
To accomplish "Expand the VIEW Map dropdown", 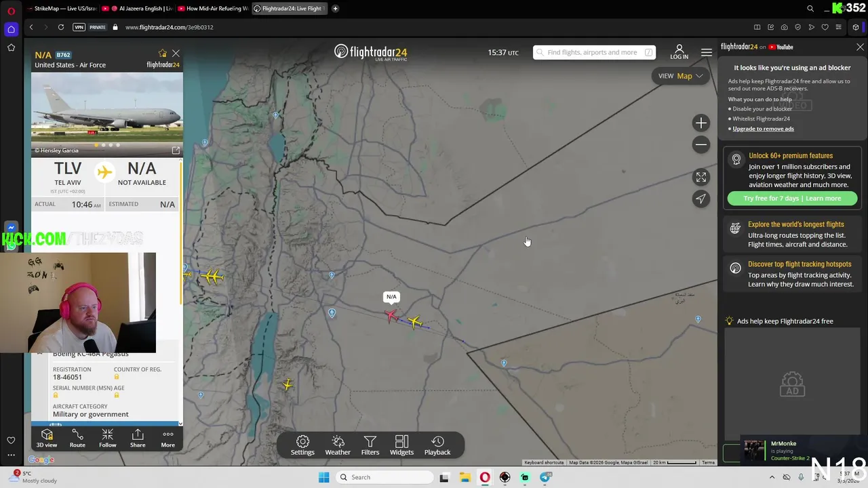I will coord(681,76).
